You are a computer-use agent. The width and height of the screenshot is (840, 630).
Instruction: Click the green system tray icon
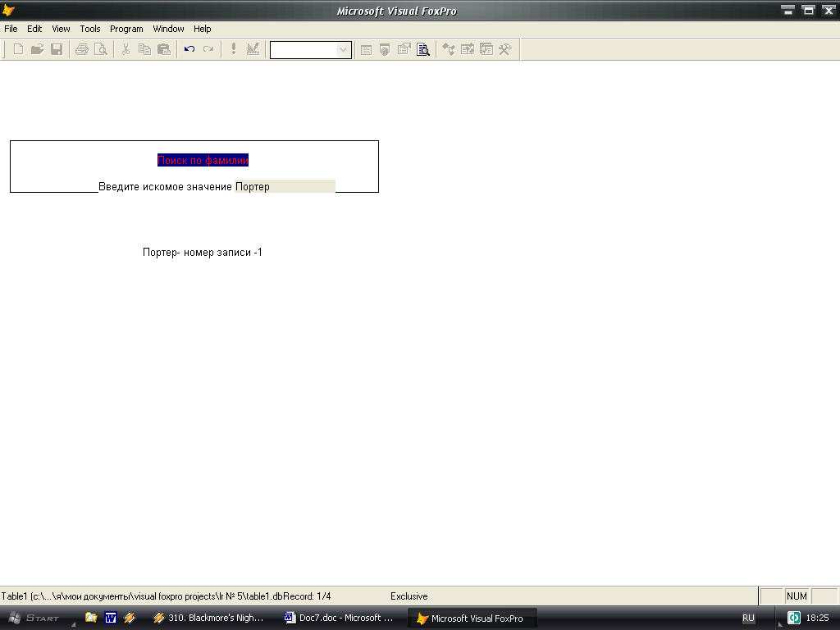tap(793, 618)
